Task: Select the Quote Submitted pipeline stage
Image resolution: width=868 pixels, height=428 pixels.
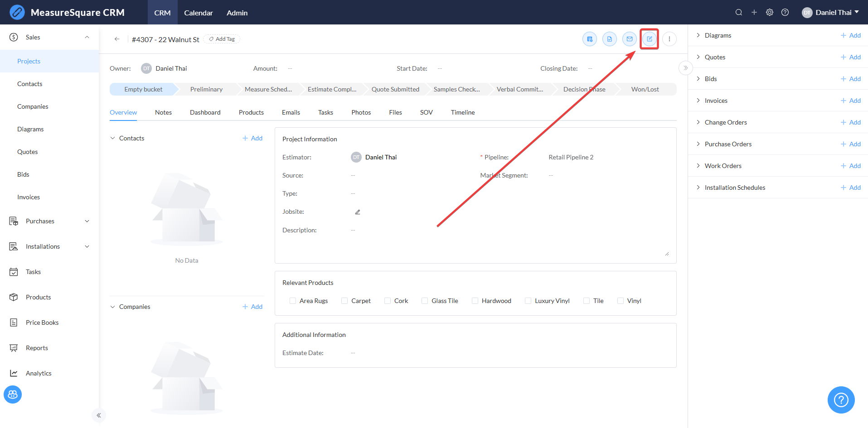Action: point(395,89)
